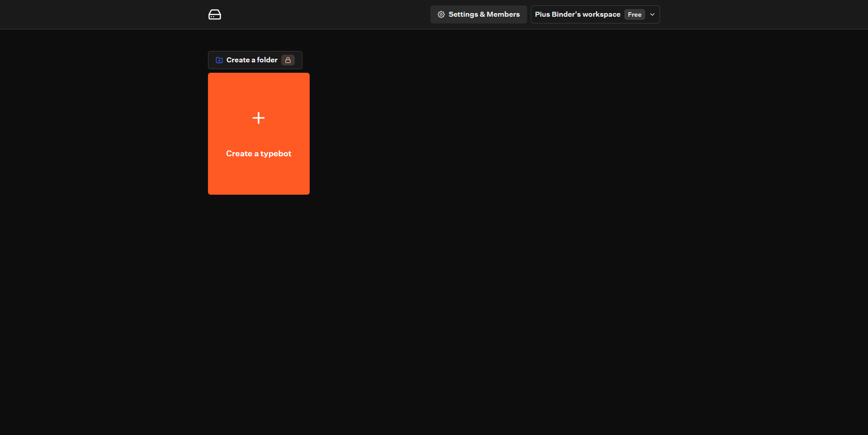
Task: Click the orange card's bottom empty area
Action: tap(259, 181)
